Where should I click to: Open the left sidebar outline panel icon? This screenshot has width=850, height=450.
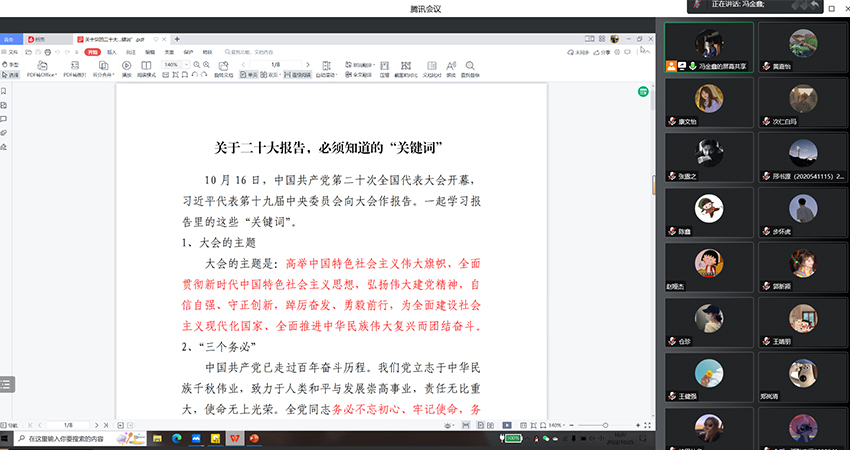pyautogui.click(x=6, y=384)
